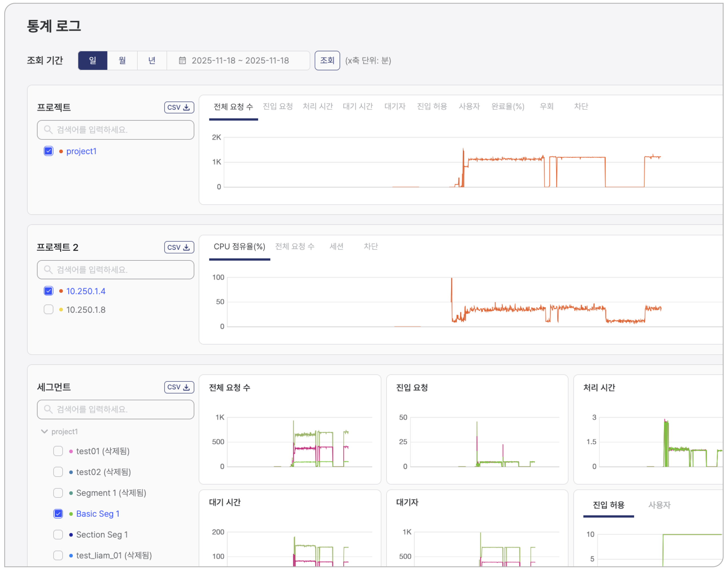Check the Segment 1 (삭제됨) checkbox
The height and width of the screenshot is (570, 728).
(x=58, y=493)
